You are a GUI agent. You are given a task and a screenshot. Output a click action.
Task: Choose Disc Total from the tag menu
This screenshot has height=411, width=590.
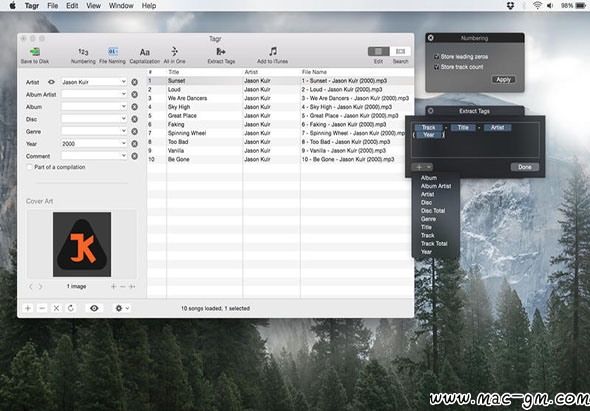[433, 211]
